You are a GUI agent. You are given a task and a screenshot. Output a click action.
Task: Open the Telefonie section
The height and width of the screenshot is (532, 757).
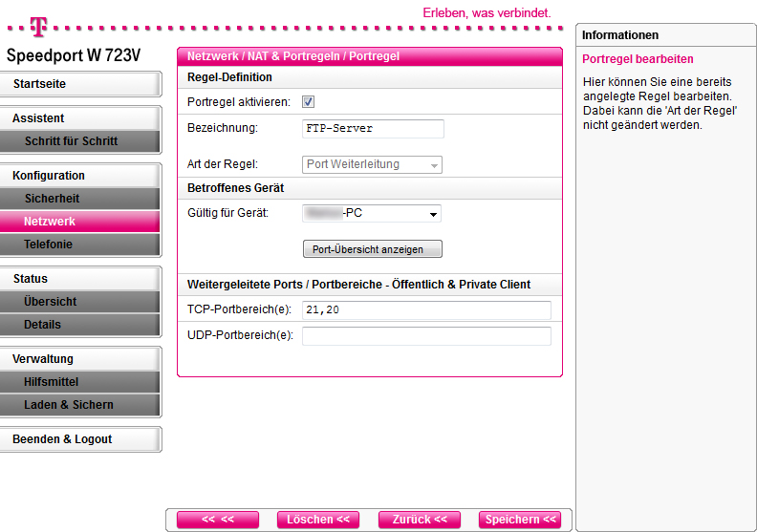coord(80,245)
